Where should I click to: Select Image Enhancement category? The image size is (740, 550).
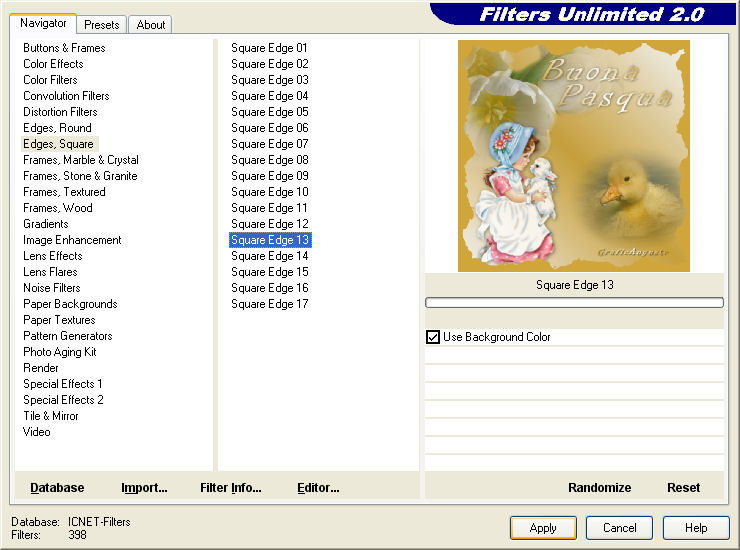72,240
